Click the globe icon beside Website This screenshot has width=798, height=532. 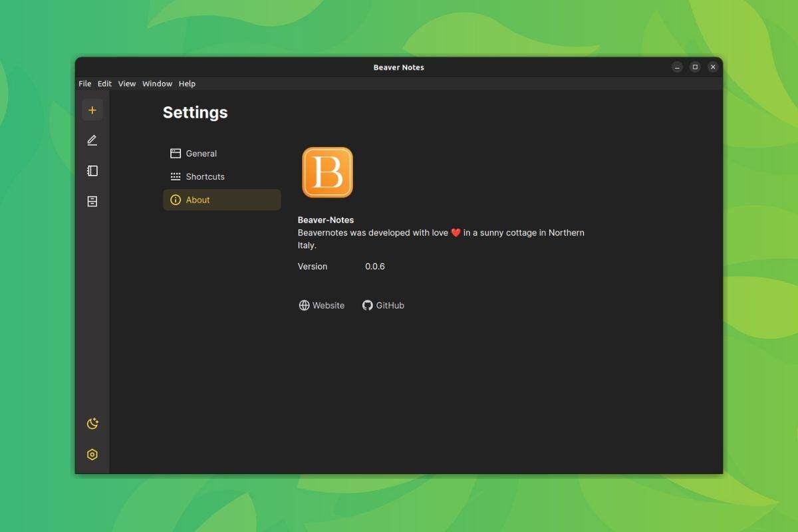(x=304, y=305)
